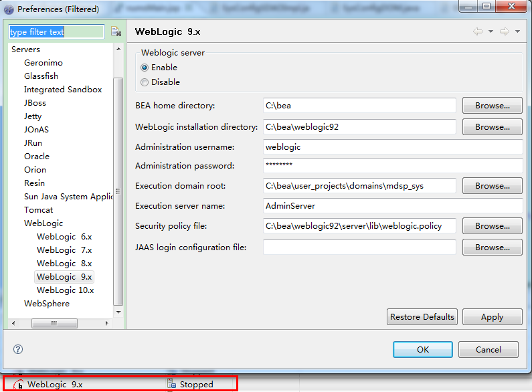Select WebLogic 8.x tree item

[64, 264]
